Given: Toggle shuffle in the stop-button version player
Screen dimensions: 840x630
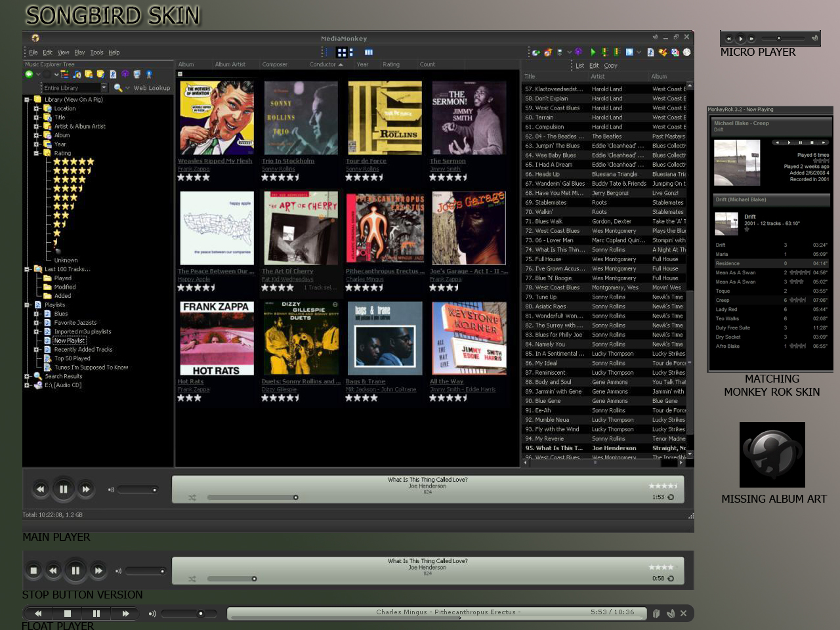Looking at the screenshot, I should pyautogui.click(x=192, y=579).
